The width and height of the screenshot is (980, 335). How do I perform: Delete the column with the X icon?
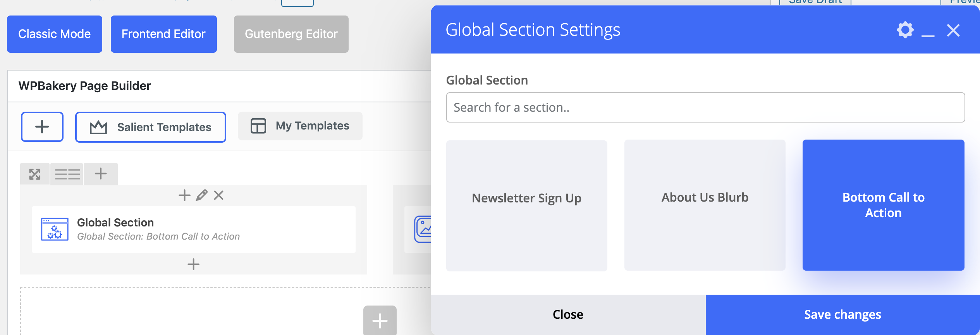click(x=219, y=195)
